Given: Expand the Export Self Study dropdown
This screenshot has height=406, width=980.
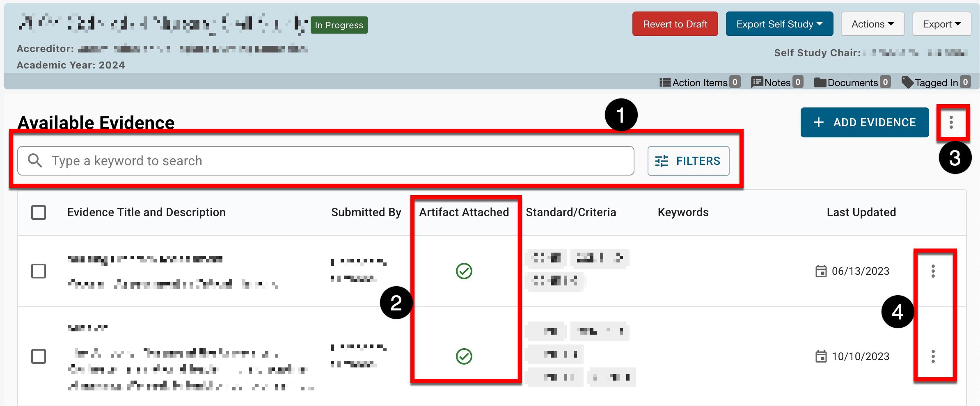Looking at the screenshot, I should click(779, 24).
